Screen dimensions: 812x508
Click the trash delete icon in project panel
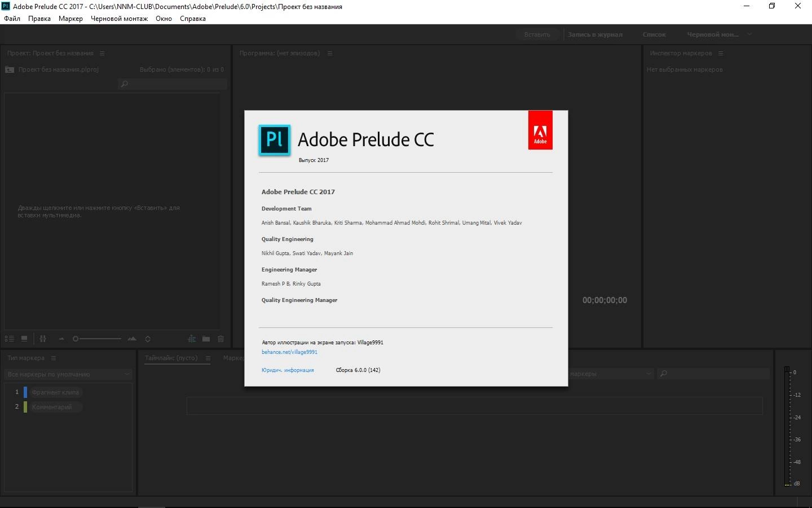point(220,339)
